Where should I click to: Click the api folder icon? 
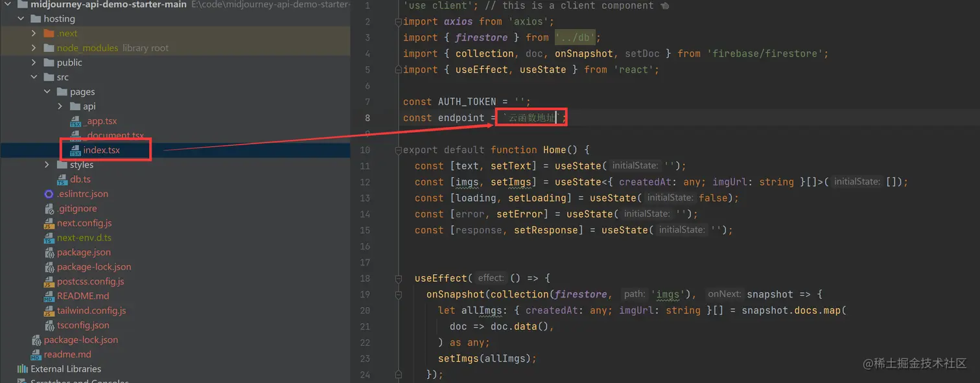click(x=75, y=106)
